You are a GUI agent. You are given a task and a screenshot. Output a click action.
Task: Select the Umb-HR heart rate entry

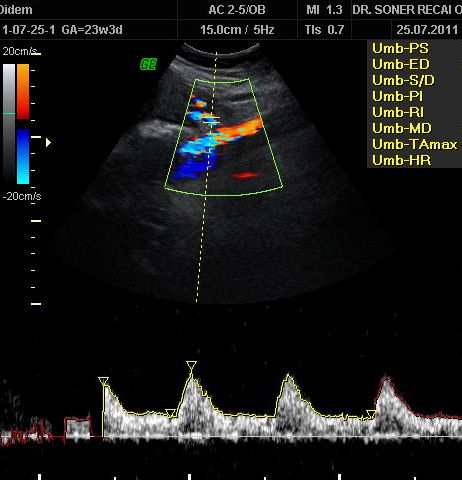tap(402, 160)
